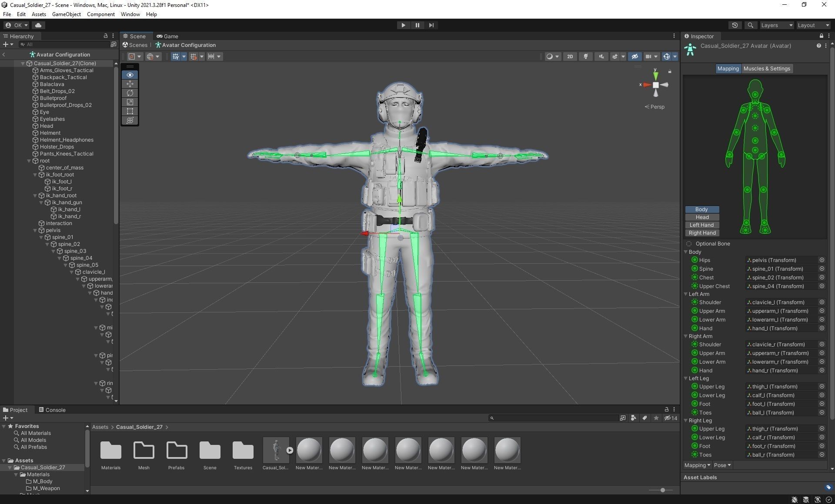The image size is (835, 504).
Task: Click the Right Hand button in avatar mapping
Action: [702, 233]
